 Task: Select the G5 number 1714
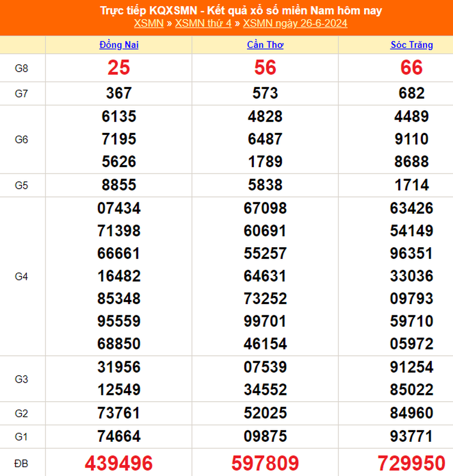pos(411,185)
